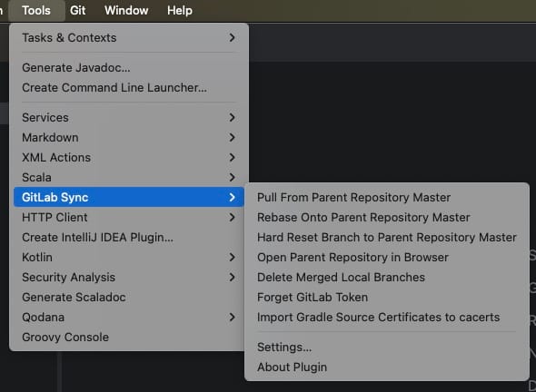Expand the Qodana submenu
The width and height of the screenshot is (536, 392).
[x=128, y=318]
